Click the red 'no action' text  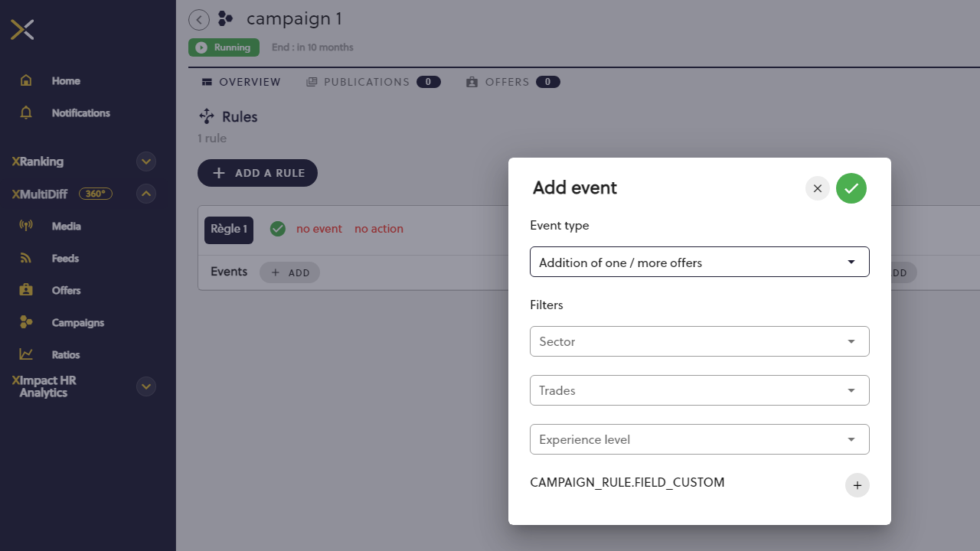(x=379, y=229)
